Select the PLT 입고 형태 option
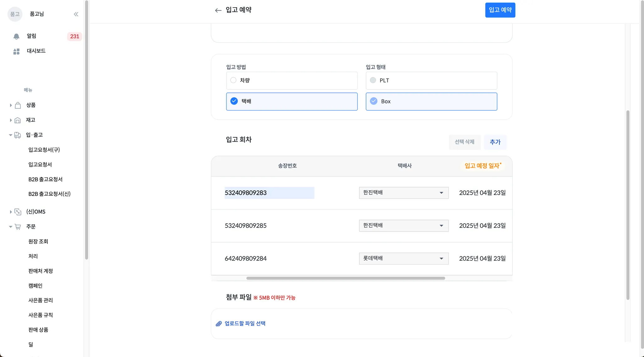The height and width of the screenshot is (357, 644). tap(373, 80)
